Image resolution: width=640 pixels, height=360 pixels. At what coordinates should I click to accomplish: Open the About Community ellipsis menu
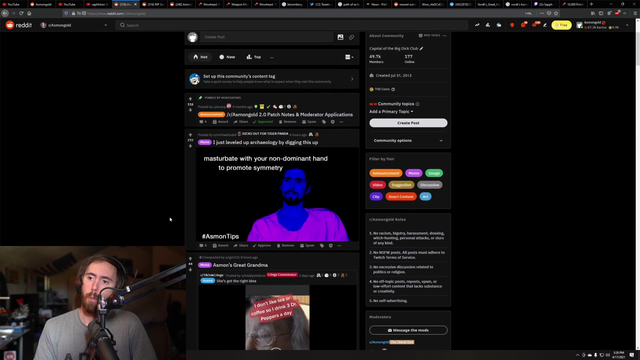[x=444, y=36]
